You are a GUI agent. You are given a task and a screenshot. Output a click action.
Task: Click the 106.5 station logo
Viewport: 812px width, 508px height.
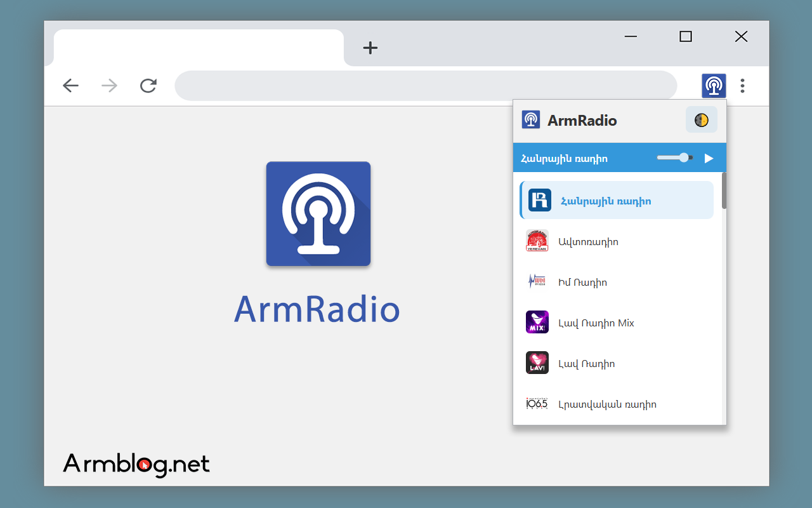tap(537, 404)
